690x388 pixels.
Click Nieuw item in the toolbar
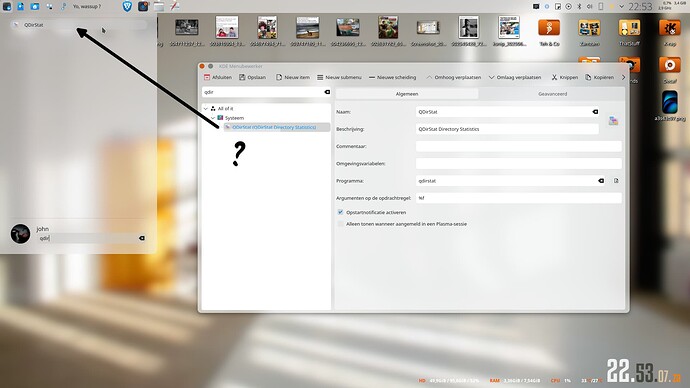(x=293, y=77)
